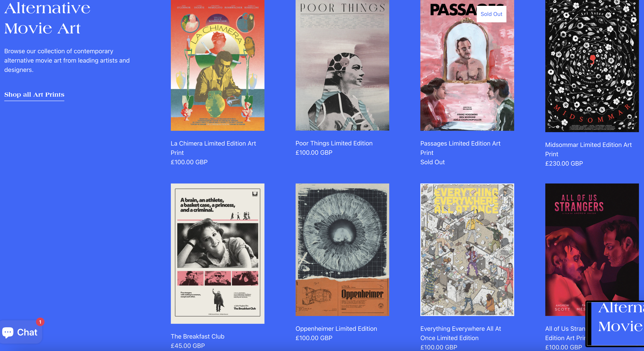Open The Breakfast Club poster thumbnail
The width and height of the screenshot is (644, 351).
click(x=217, y=253)
